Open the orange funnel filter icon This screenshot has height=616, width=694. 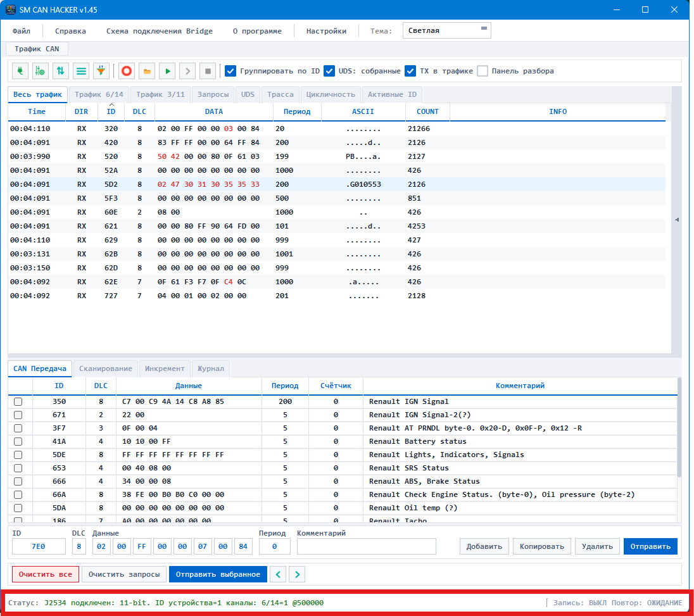(101, 71)
